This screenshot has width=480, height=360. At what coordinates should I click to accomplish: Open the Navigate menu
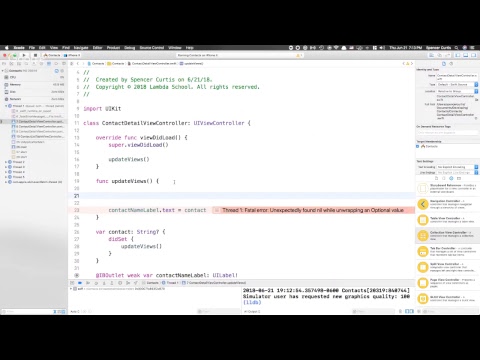[81, 48]
